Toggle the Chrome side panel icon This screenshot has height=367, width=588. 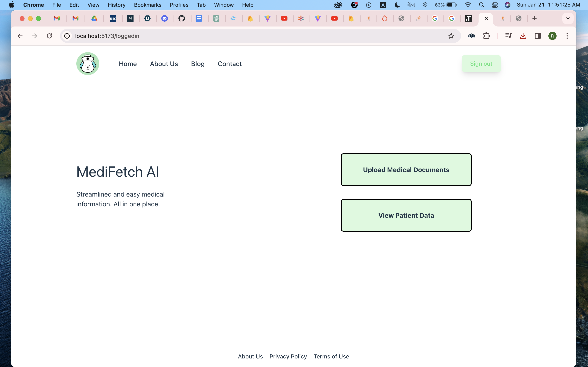coord(537,36)
